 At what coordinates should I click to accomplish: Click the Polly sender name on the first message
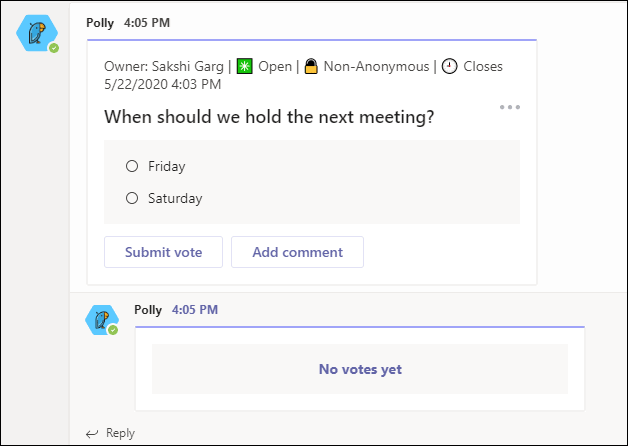(100, 21)
